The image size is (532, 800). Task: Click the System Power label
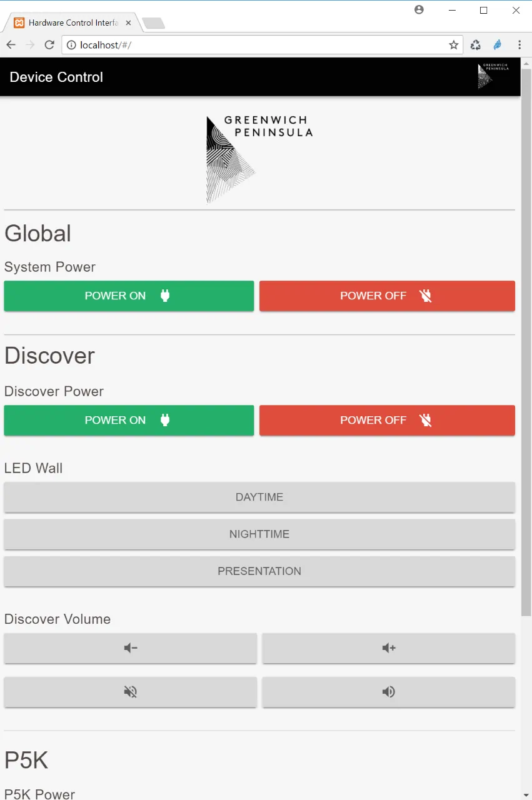(x=50, y=267)
